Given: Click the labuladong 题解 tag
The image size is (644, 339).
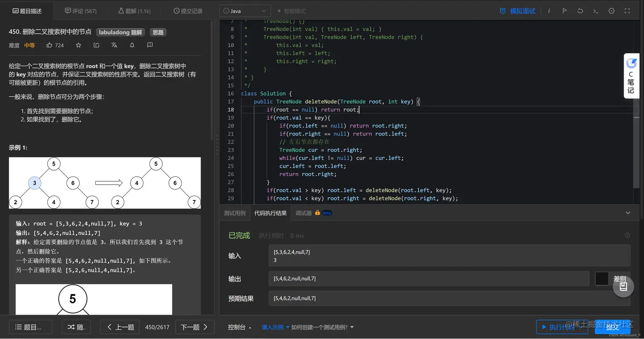Looking at the screenshot, I should 121,32.
